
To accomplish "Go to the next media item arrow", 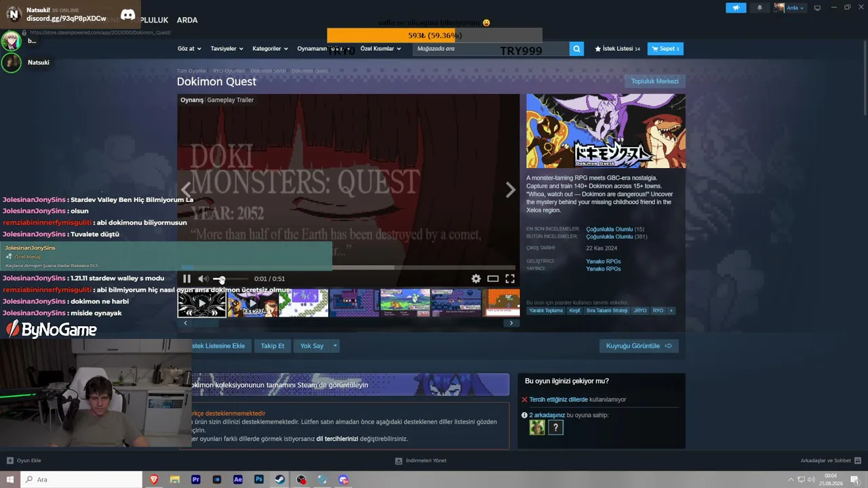I will pyautogui.click(x=511, y=190).
